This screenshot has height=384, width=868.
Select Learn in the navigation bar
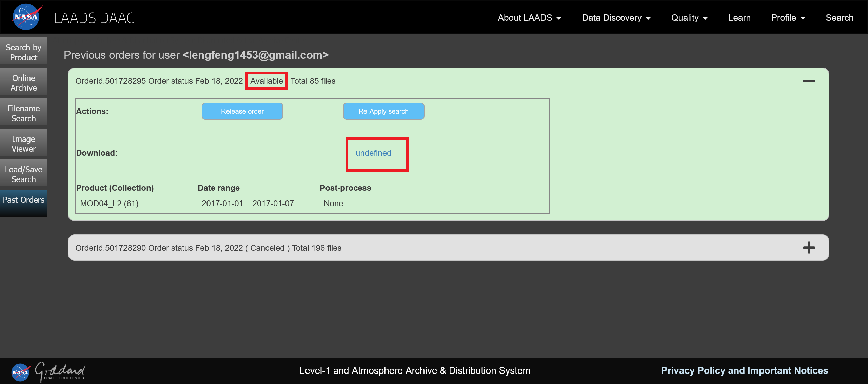click(739, 17)
